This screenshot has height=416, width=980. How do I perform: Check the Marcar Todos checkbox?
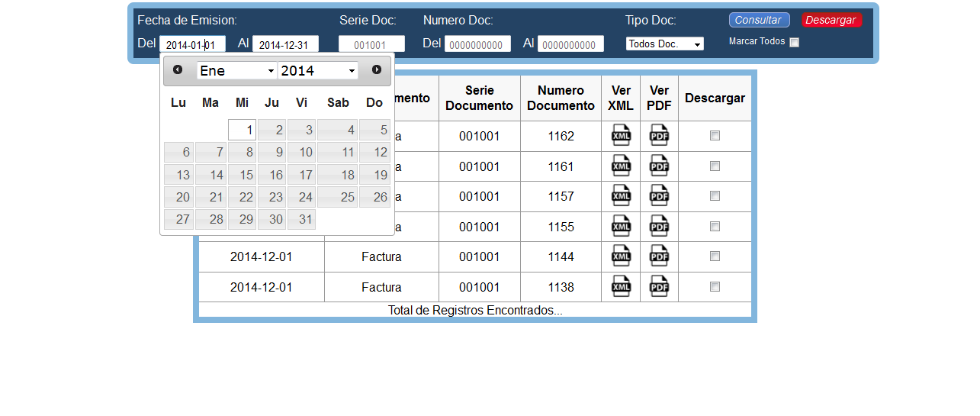794,43
